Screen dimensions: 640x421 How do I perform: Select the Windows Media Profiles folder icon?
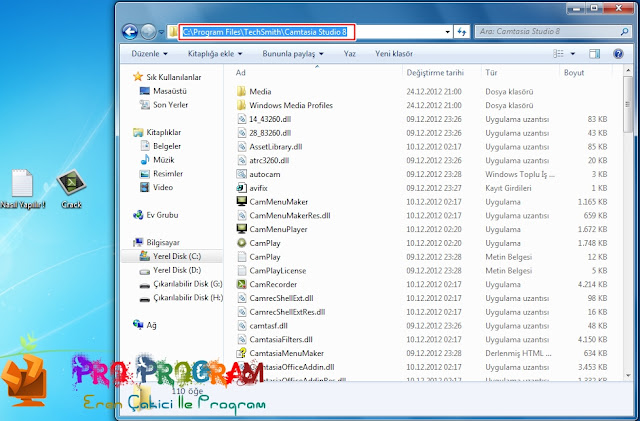(242, 105)
